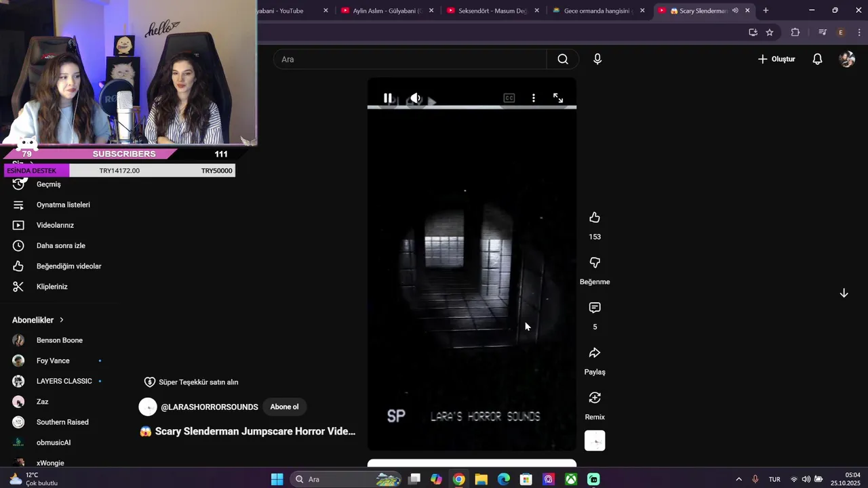Viewport: 868px width, 488px height.
Task: Open the Oluştur create menu
Action: coord(776,59)
